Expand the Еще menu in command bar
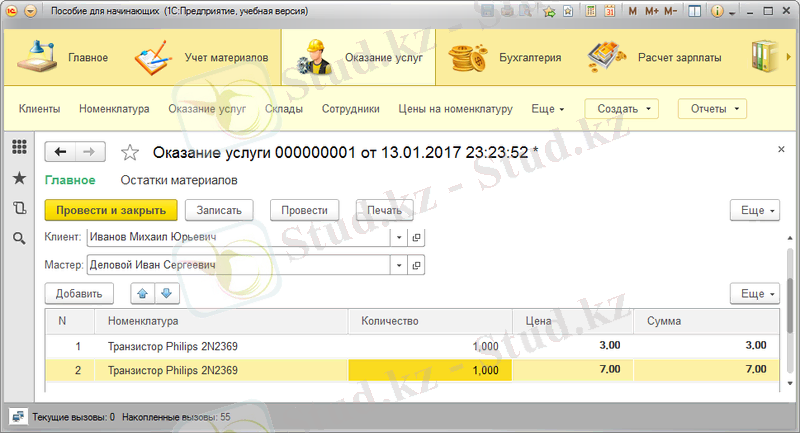Image resolution: width=800 pixels, height=433 pixels. coord(548,109)
